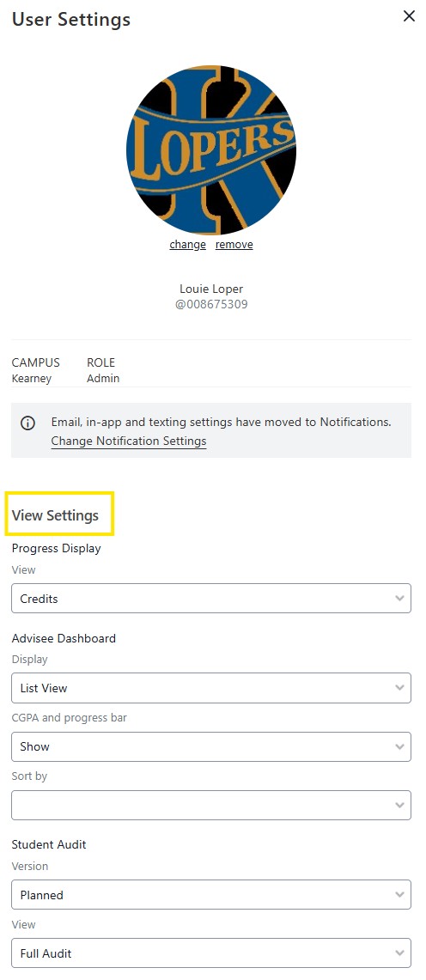The height and width of the screenshot is (980, 426).
Task: Click the change profile photo link
Action: point(187,245)
